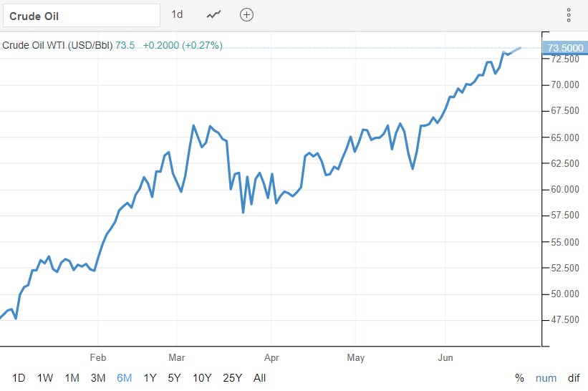588x391 pixels.
Task: Toggle dif display mode
Action: [573, 377]
